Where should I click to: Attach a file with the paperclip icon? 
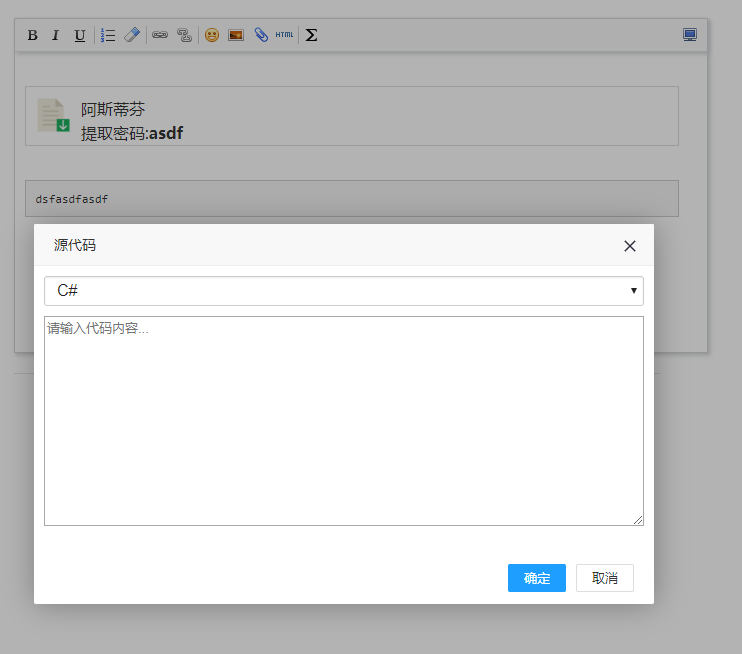pyautogui.click(x=261, y=35)
